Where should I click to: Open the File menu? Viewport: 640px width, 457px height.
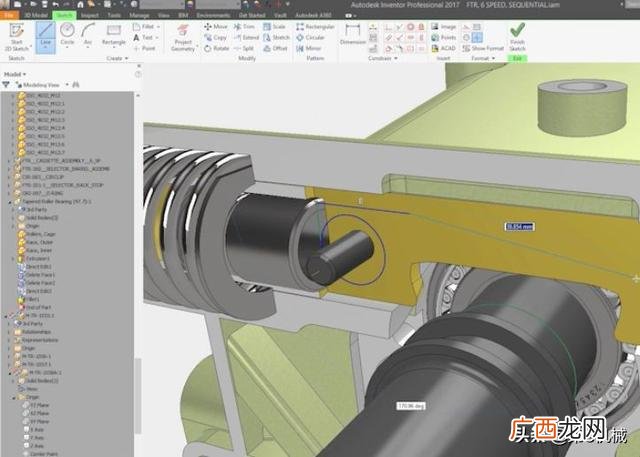pos(9,16)
